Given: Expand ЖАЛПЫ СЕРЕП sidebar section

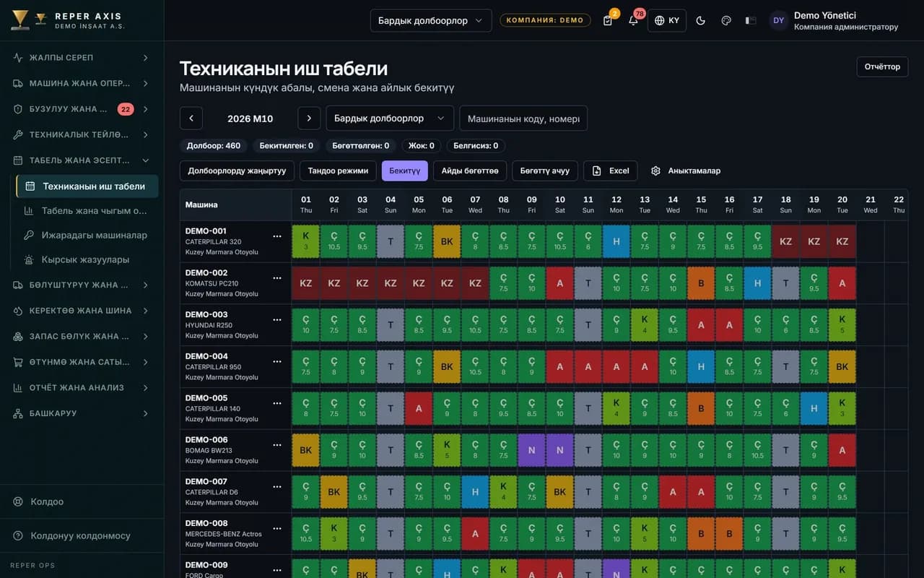Looking at the screenshot, I should tap(82, 57).
